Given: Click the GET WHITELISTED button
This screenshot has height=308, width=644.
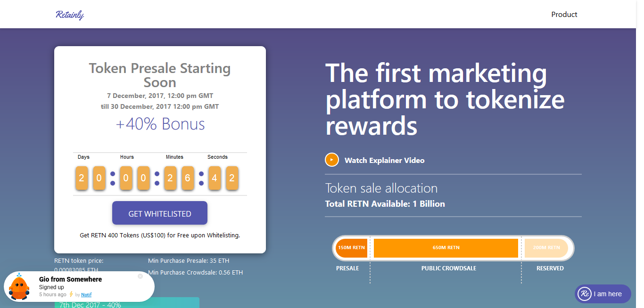Looking at the screenshot, I should click(160, 213).
